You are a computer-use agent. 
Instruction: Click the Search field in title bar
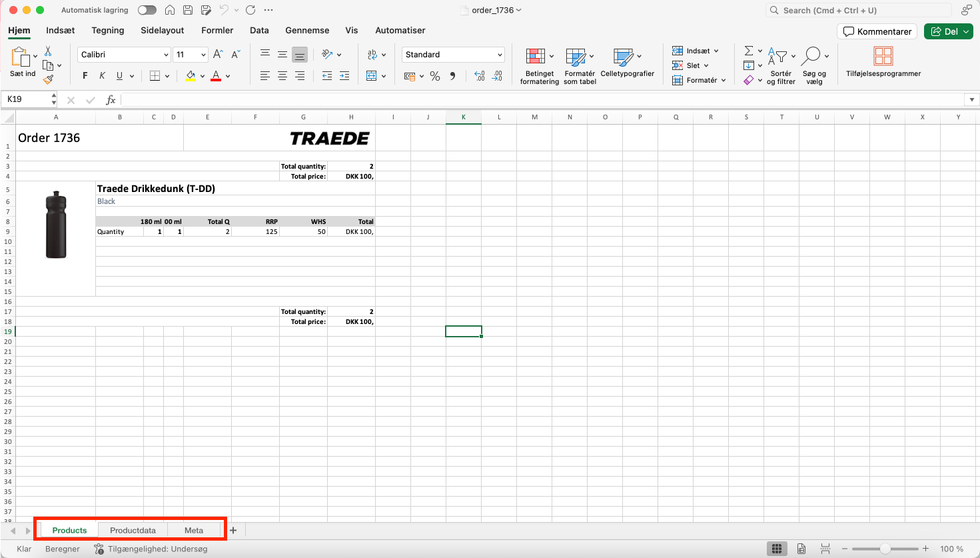click(x=858, y=10)
